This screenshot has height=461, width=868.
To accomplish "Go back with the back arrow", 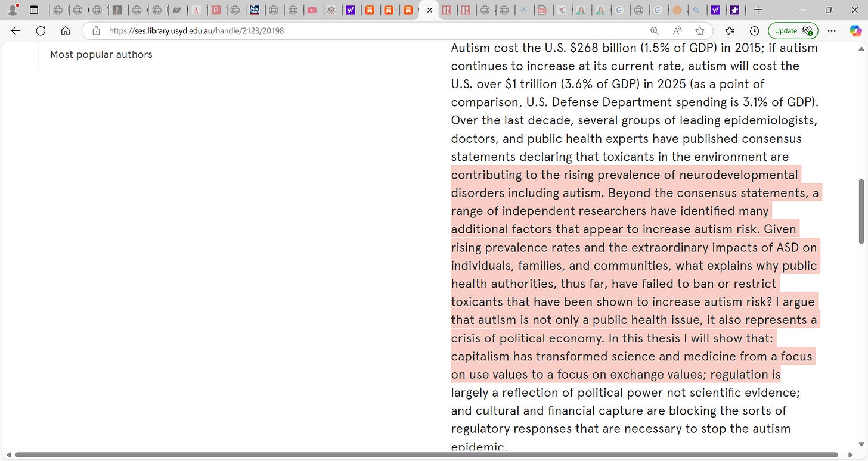I will [15, 31].
